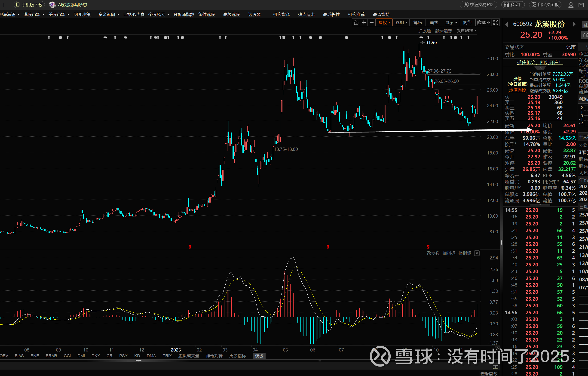Go to previous stock arrow

tap(507, 24)
